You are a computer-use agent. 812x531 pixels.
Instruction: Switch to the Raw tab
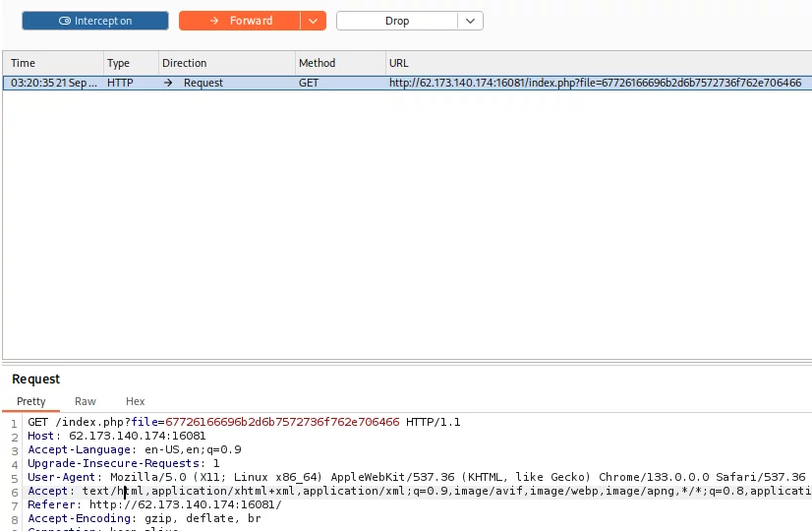(86, 401)
